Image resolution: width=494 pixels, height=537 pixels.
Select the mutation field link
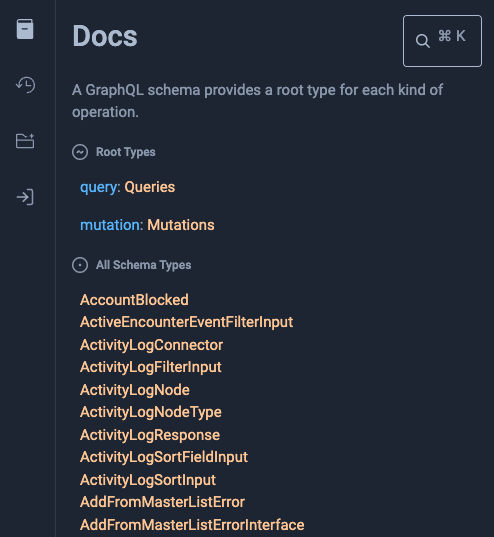pyautogui.click(x=110, y=225)
